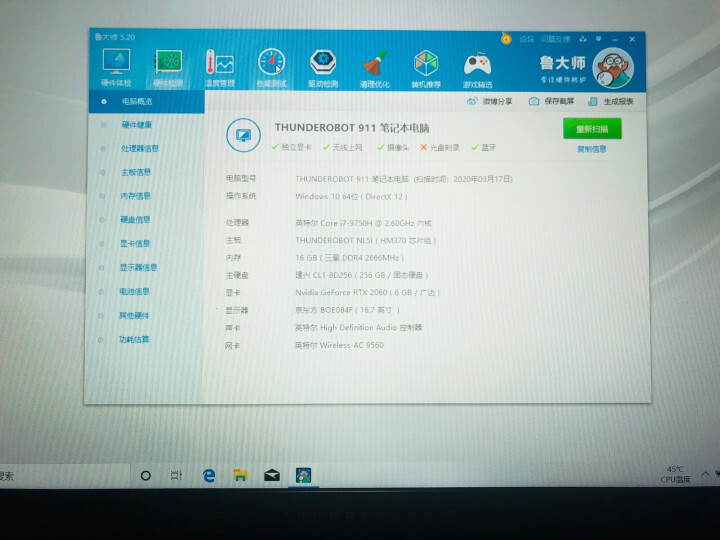
Task: Click the green 重新扫描 rescan button
Action: (592, 129)
